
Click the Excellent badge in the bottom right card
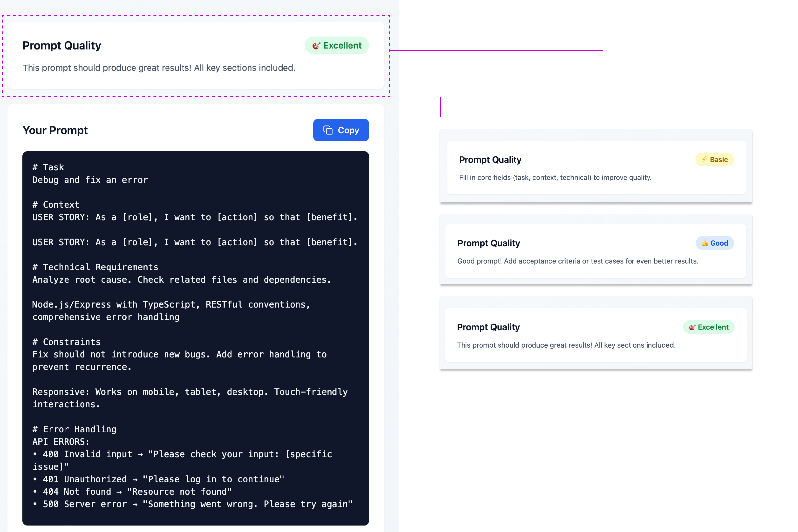709,327
